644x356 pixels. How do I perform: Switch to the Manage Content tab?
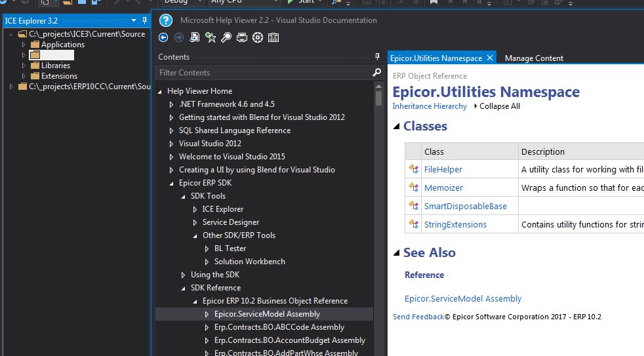pos(534,58)
